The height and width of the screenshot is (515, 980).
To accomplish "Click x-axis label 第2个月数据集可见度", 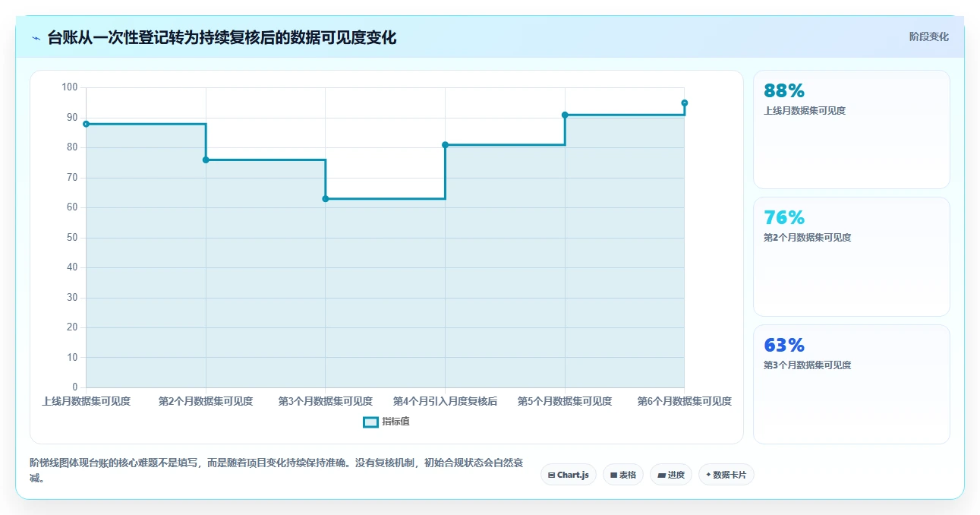I will click(x=206, y=401).
